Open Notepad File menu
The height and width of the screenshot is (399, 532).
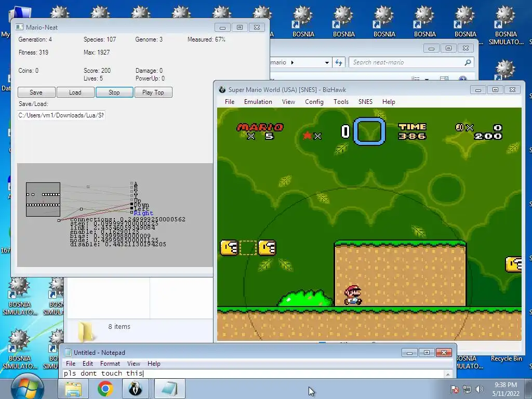(71, 364)
